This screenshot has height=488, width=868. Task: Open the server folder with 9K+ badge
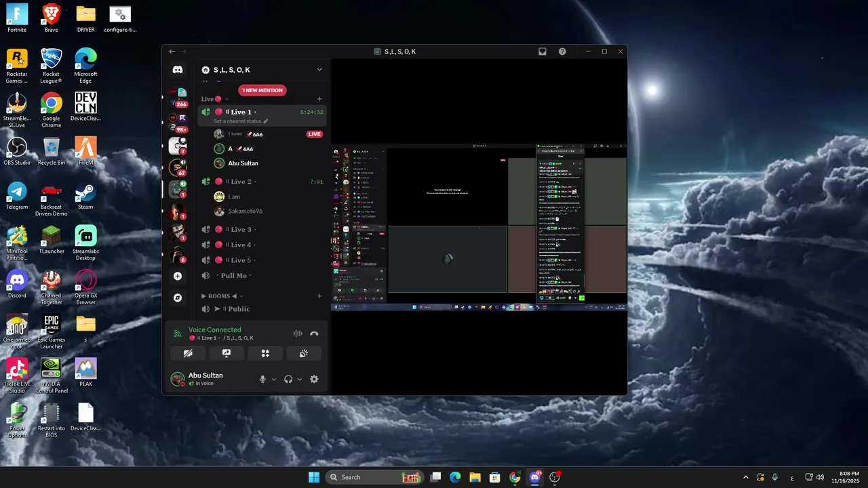tap(178, 122)
